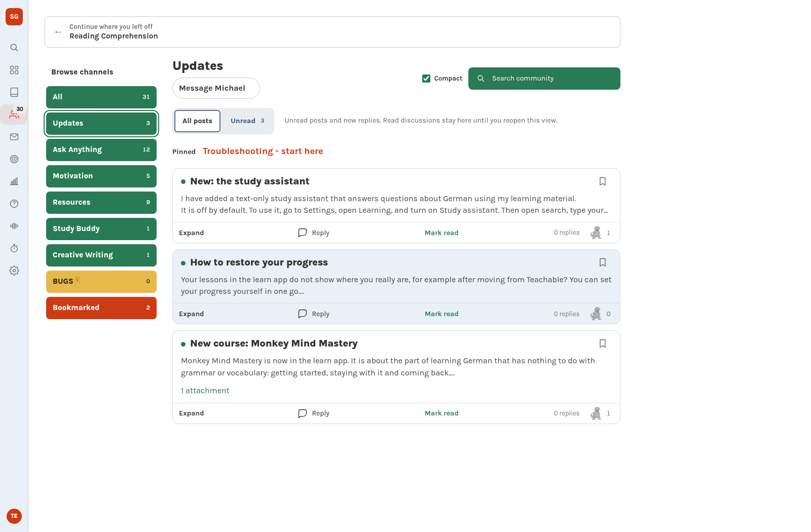The image size is (811, 532).
Task: Open the dashboard grid icon in sidebar
Action: [14, 70]
